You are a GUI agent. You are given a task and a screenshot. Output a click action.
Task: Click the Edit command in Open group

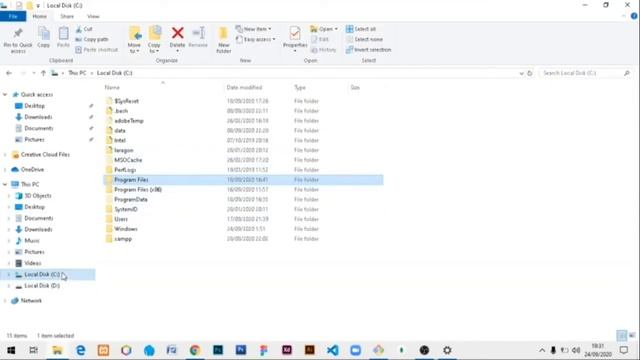(x=320, y=39)
